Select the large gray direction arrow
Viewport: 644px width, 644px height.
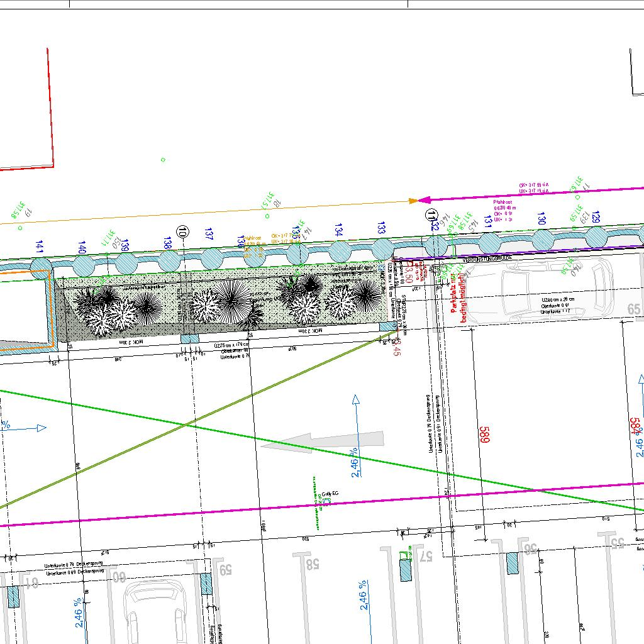tap(322, 442)
